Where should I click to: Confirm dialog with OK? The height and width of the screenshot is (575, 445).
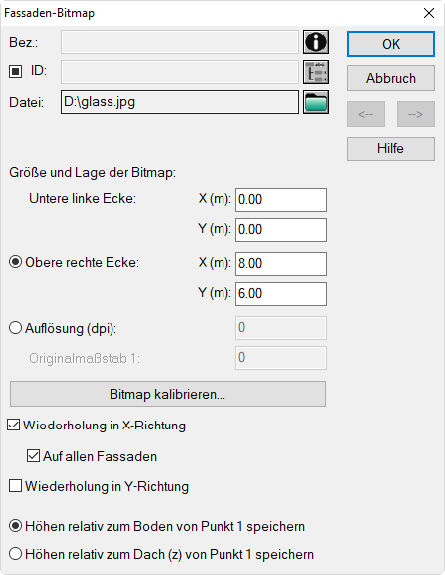point(391,44)
